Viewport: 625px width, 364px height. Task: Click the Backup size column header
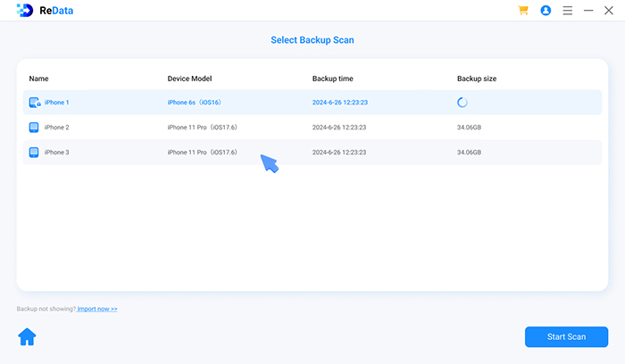coord(477,79)
